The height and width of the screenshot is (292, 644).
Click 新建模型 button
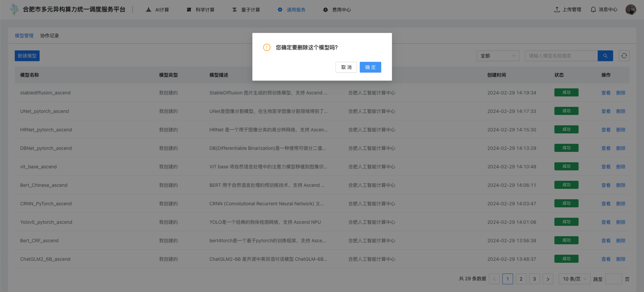(27, 56)
